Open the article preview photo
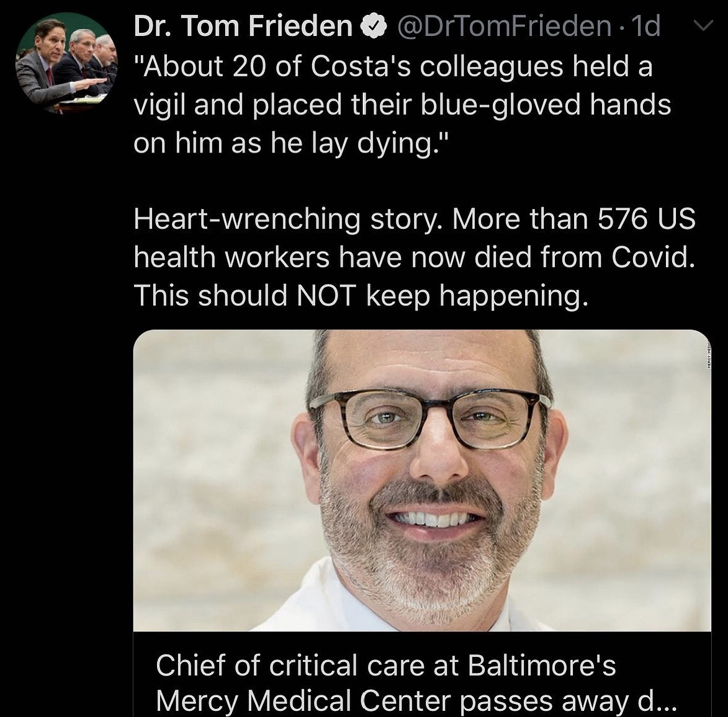 pos(422,480)
